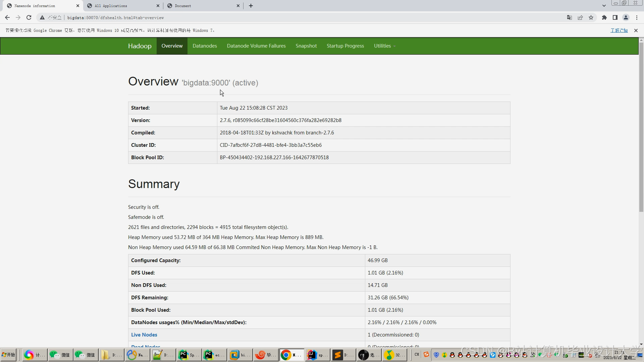Click the translate page icon
Image resolution: width=644 pixels, height=362 pixels.
pyautogui.click(x=569, y=17)
